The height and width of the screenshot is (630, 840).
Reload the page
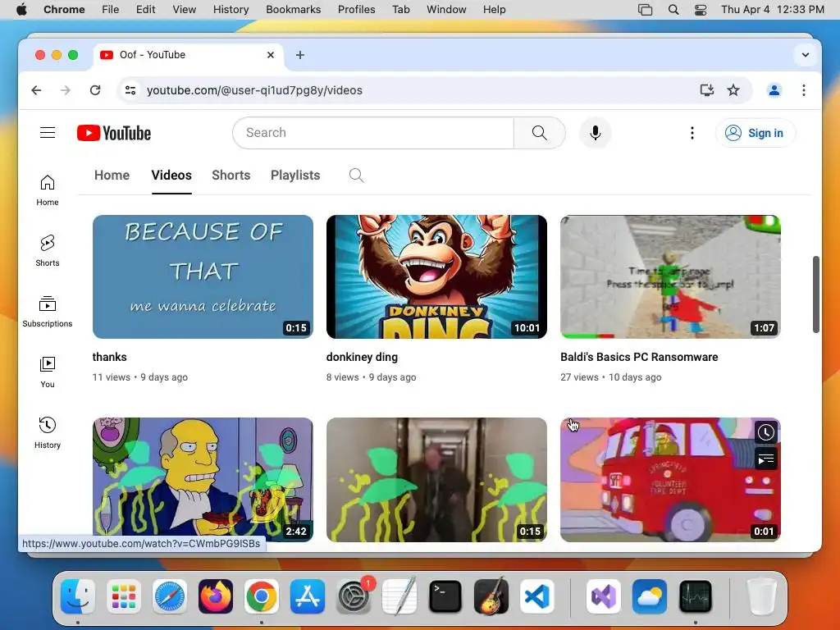tap(95, 90)
